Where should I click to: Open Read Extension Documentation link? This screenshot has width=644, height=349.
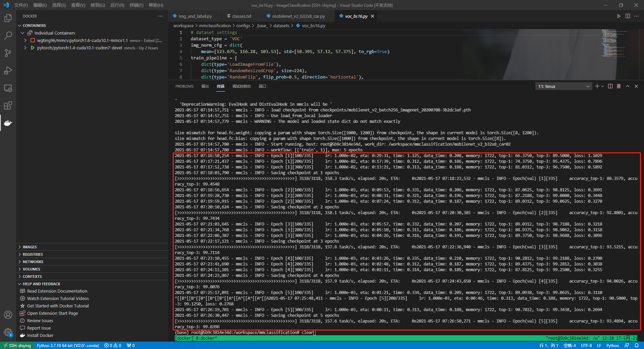[57, 291]
